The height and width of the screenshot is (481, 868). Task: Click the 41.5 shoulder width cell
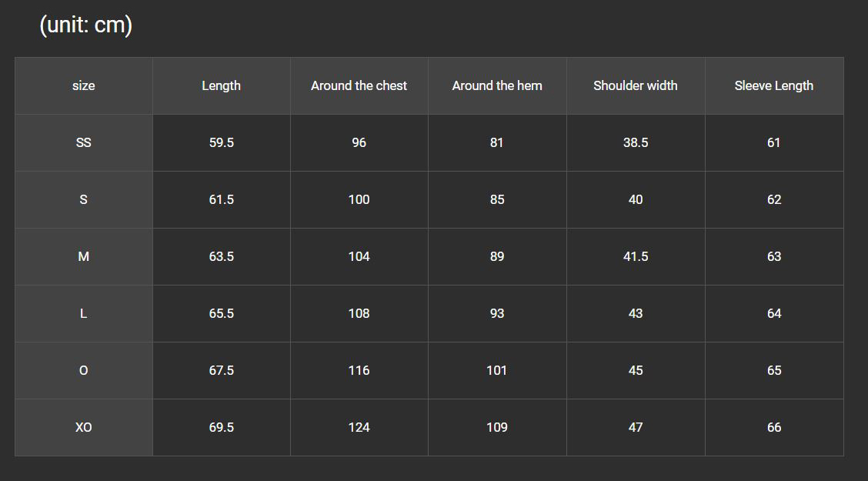coord(636,257)
